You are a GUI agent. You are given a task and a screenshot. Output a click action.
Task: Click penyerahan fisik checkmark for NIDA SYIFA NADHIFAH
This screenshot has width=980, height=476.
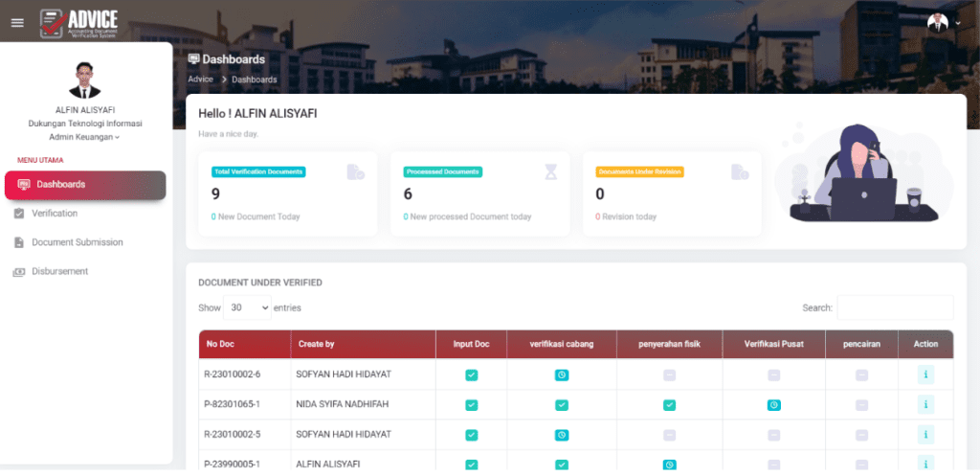669,405
